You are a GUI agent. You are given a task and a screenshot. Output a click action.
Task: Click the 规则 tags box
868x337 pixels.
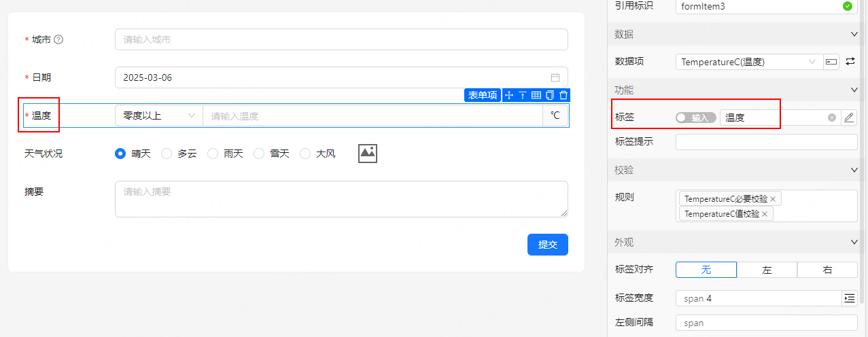point(767,206)
